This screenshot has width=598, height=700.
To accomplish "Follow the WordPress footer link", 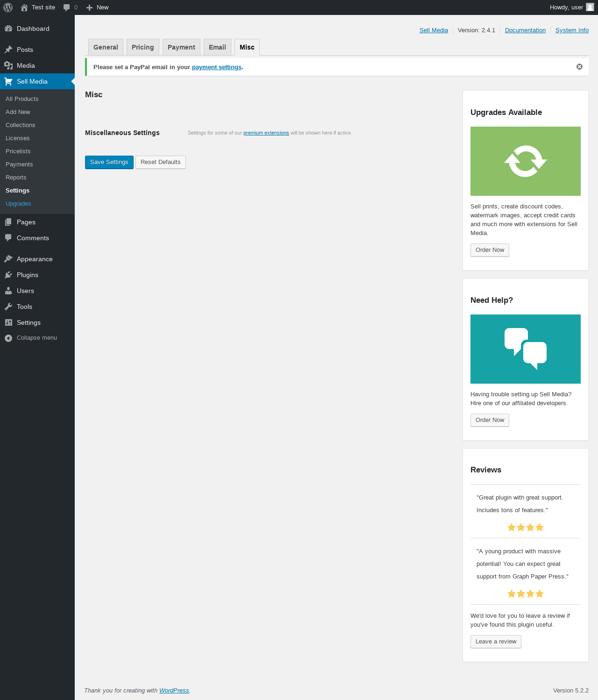I will tap(174, 691).
